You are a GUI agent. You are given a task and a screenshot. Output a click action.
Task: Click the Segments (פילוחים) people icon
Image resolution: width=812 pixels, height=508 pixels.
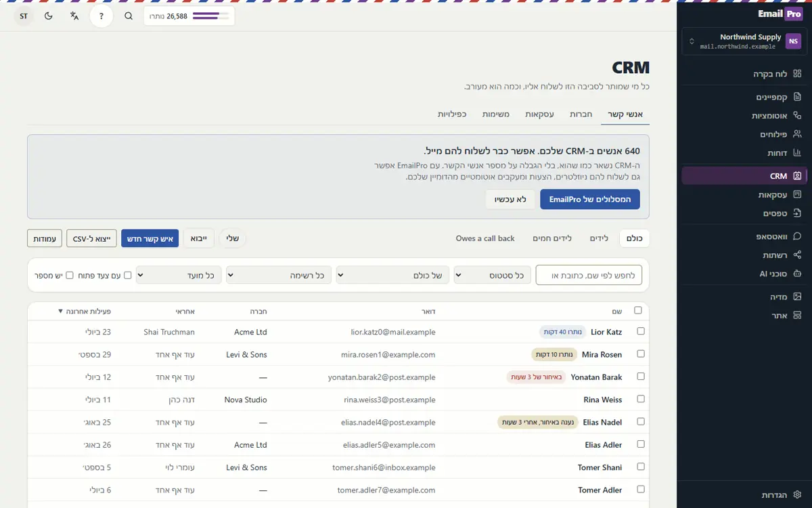797,134
